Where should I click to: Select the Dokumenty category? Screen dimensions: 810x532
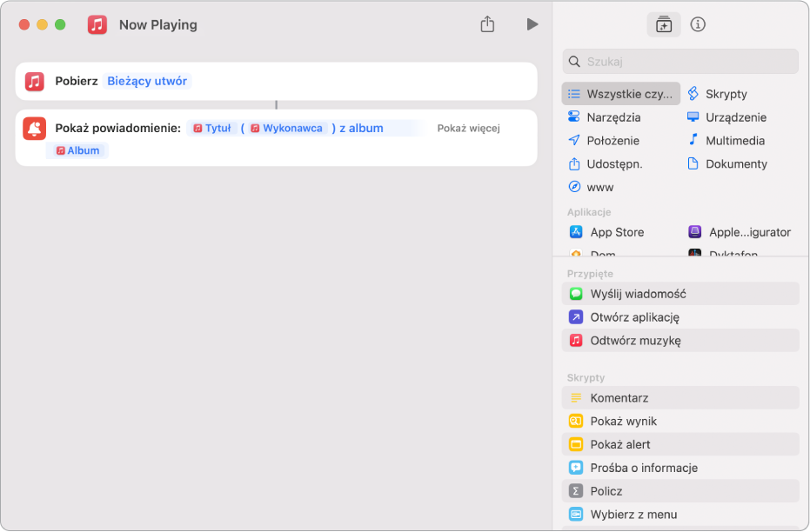pos(726,164)
